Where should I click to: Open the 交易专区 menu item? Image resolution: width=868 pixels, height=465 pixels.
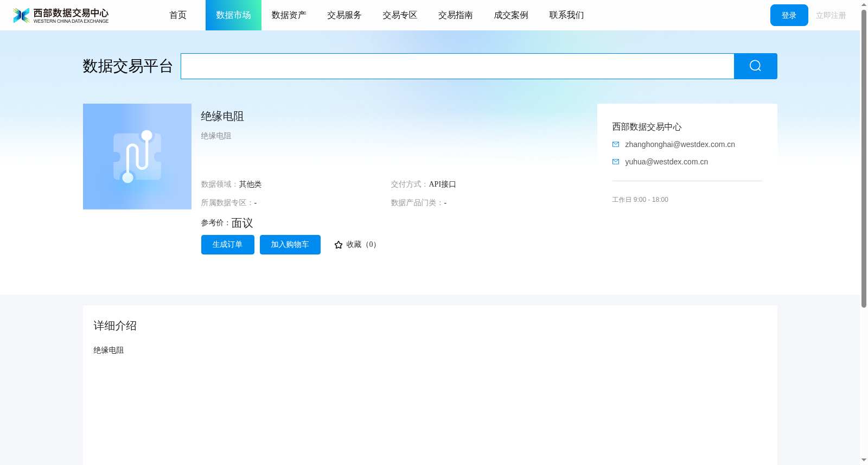(x=400, y=15)
